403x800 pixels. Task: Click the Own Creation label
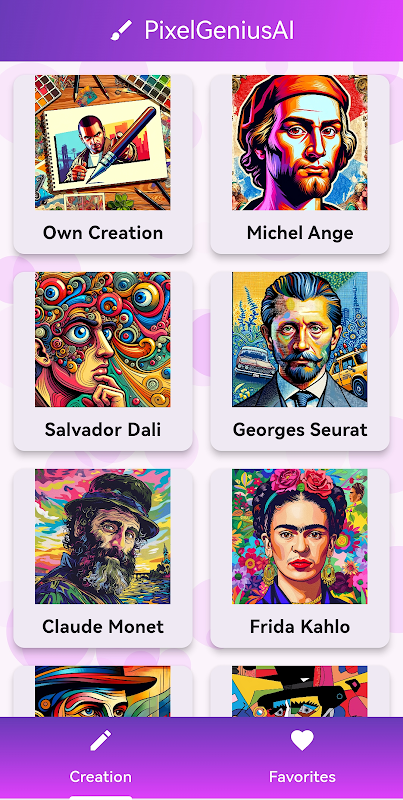click(103, 233)
